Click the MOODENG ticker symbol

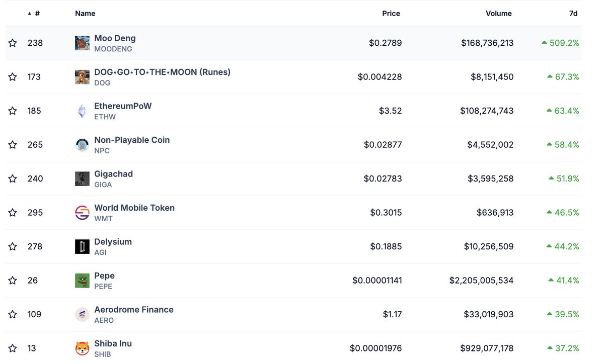pos(113,49)
